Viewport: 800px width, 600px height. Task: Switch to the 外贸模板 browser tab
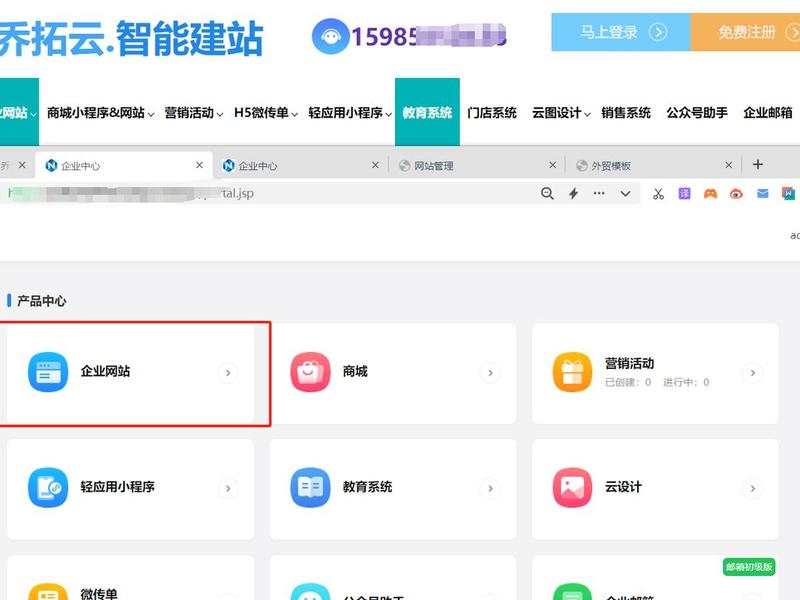[653, 165]
